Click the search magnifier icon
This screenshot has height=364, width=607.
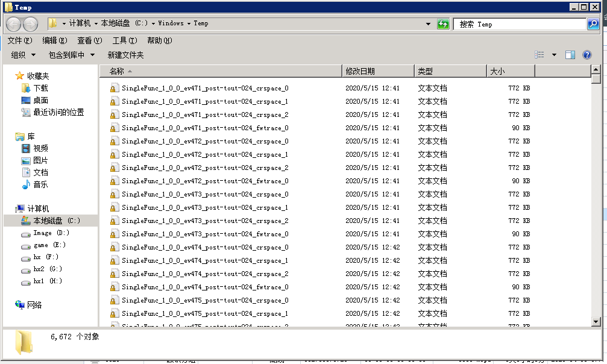[x=593, y=24]
